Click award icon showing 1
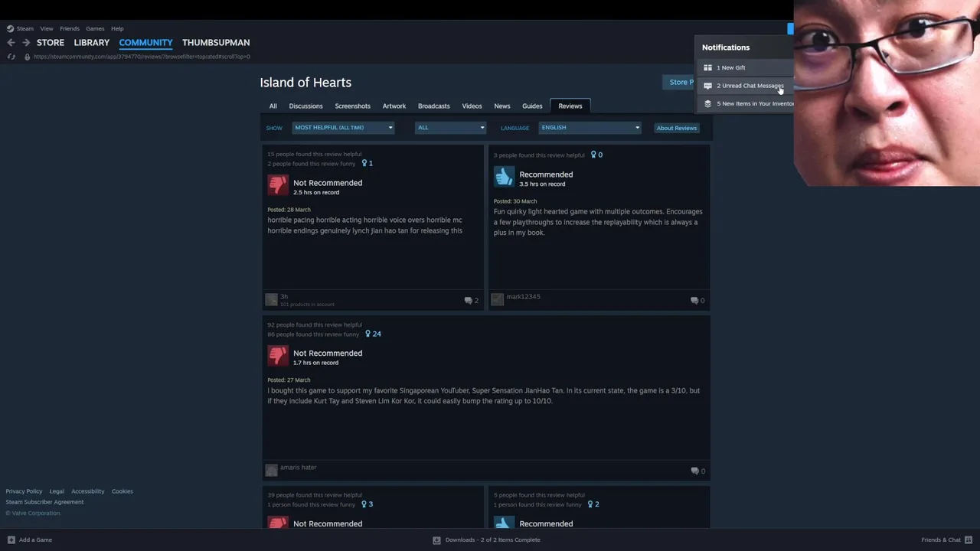980x551 pixels. 364,163
